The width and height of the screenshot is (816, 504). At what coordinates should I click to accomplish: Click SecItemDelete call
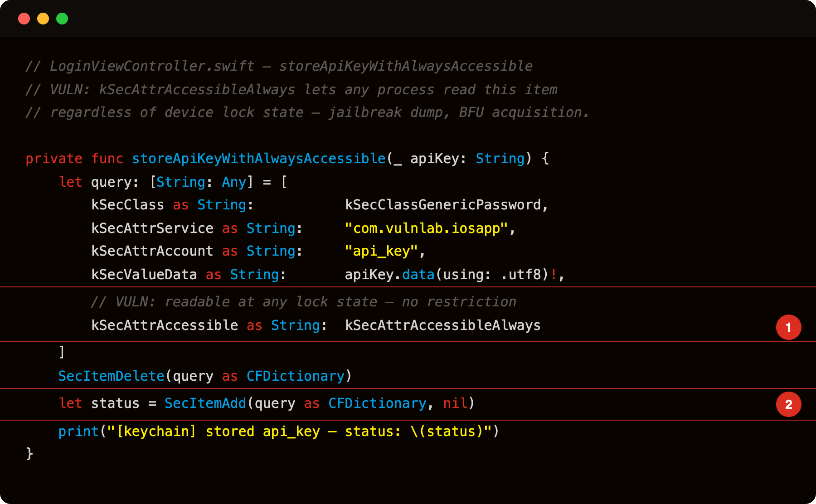pyautogui.click(x=205, y=376)
